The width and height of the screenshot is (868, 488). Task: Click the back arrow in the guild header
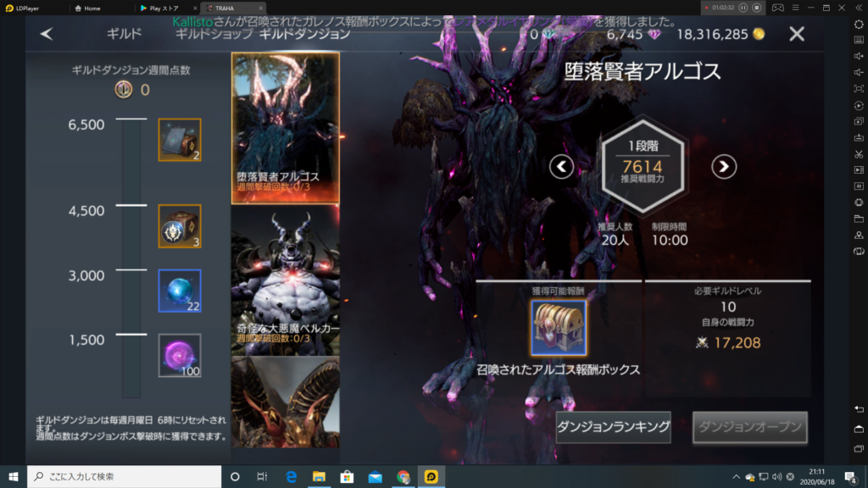[x=47, y=34]
